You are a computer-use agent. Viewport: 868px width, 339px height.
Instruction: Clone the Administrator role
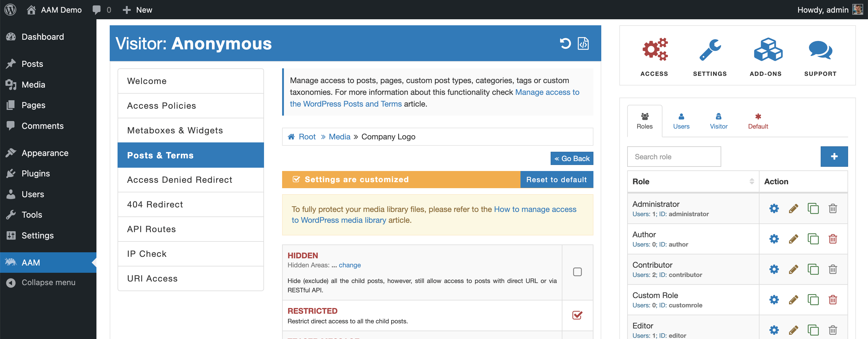[x=813, y=208]
